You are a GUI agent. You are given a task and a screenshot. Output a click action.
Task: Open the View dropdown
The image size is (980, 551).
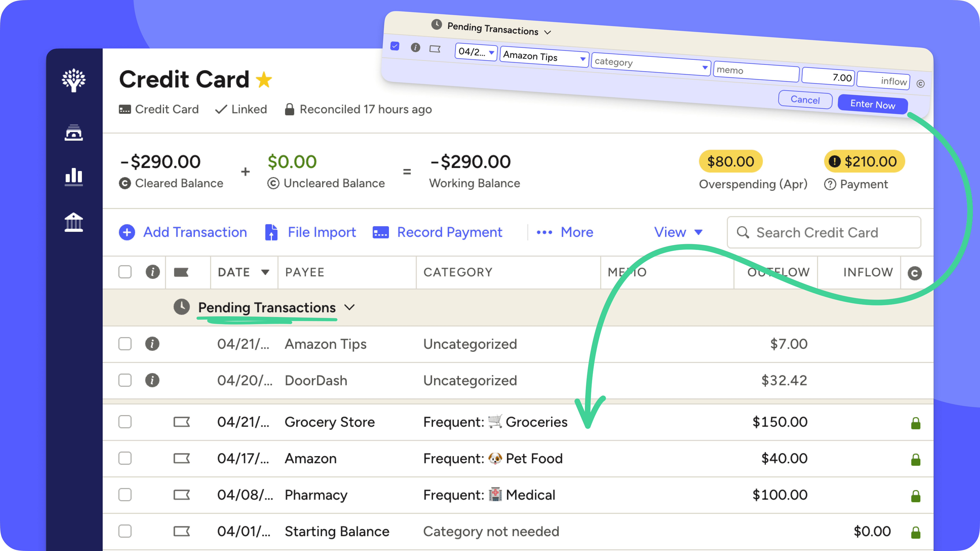tap(678, 232)
